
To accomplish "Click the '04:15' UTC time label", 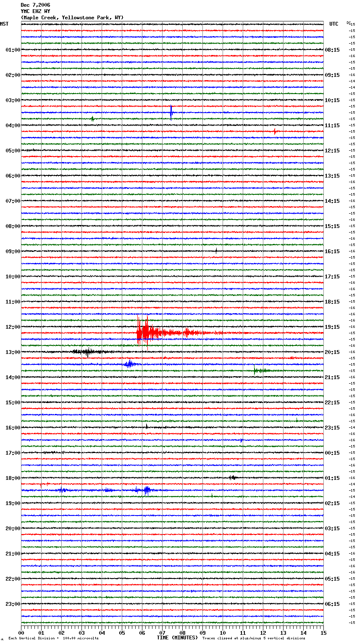I will click(332, 554).
